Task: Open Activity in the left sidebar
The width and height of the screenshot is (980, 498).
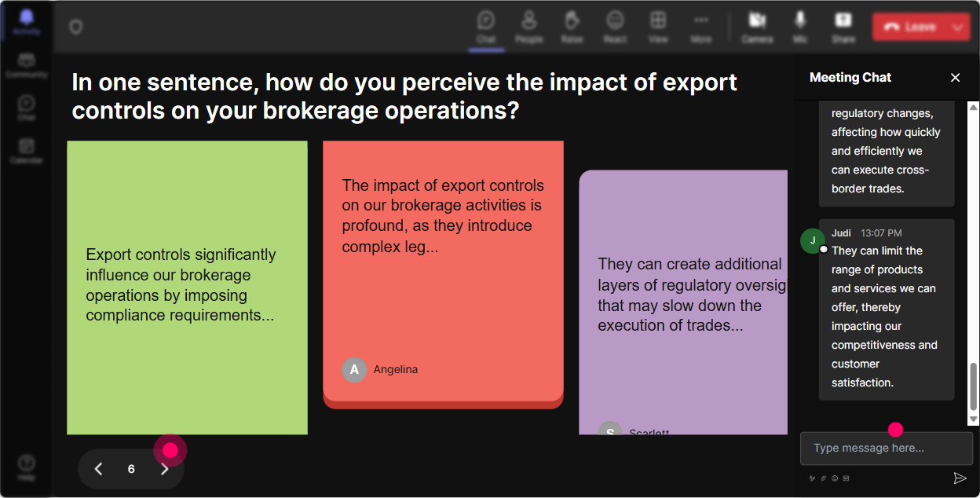Action: (27, 21)
